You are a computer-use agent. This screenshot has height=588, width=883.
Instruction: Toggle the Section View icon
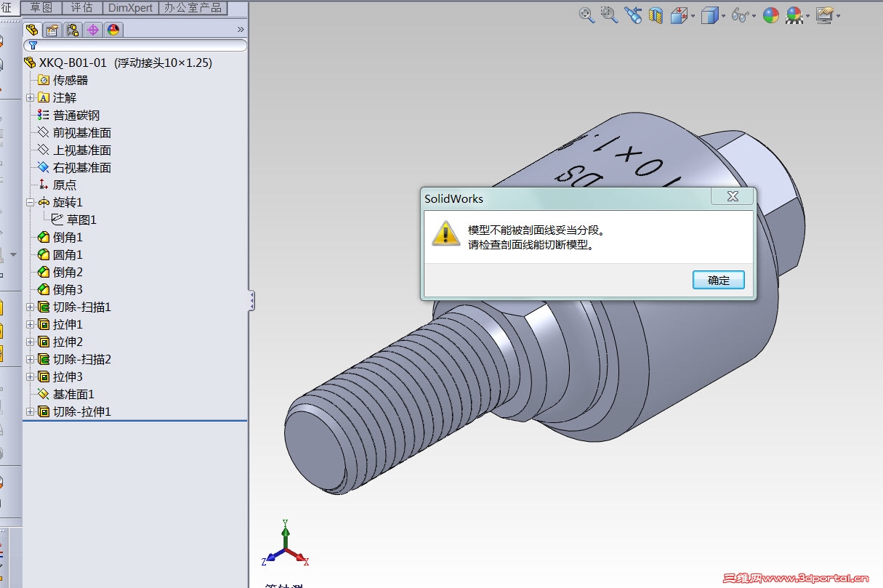(x=656, y=15)
